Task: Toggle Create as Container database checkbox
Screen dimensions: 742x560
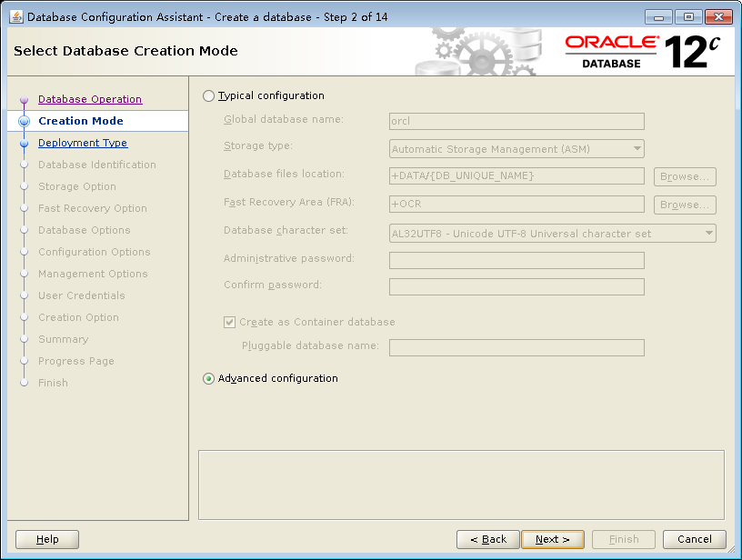Action: point(229,322)
